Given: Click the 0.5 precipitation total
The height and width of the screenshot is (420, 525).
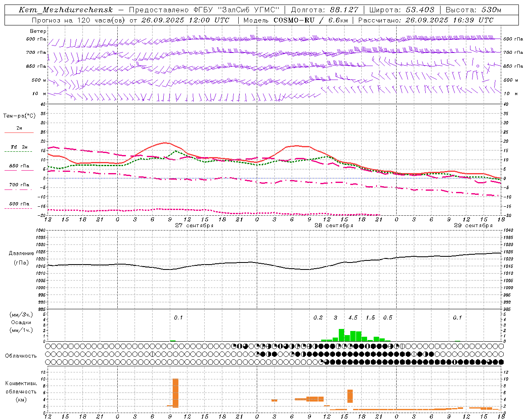Looking at the screenshot, I should (388, 317).
